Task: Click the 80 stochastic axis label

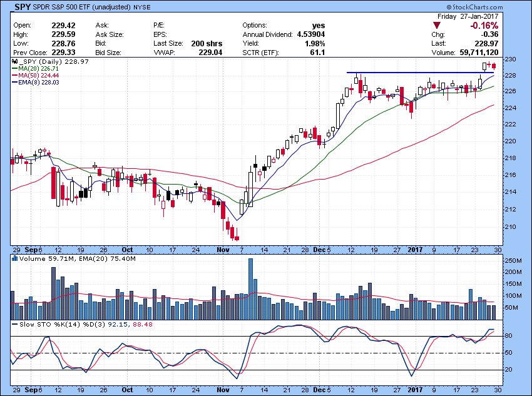Action: (508, 336)
